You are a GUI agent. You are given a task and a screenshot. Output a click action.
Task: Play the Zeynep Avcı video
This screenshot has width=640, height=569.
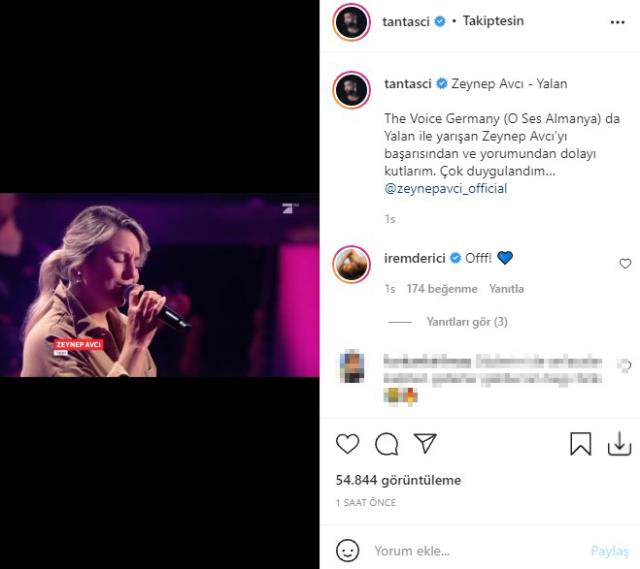[x=160, y=285]
